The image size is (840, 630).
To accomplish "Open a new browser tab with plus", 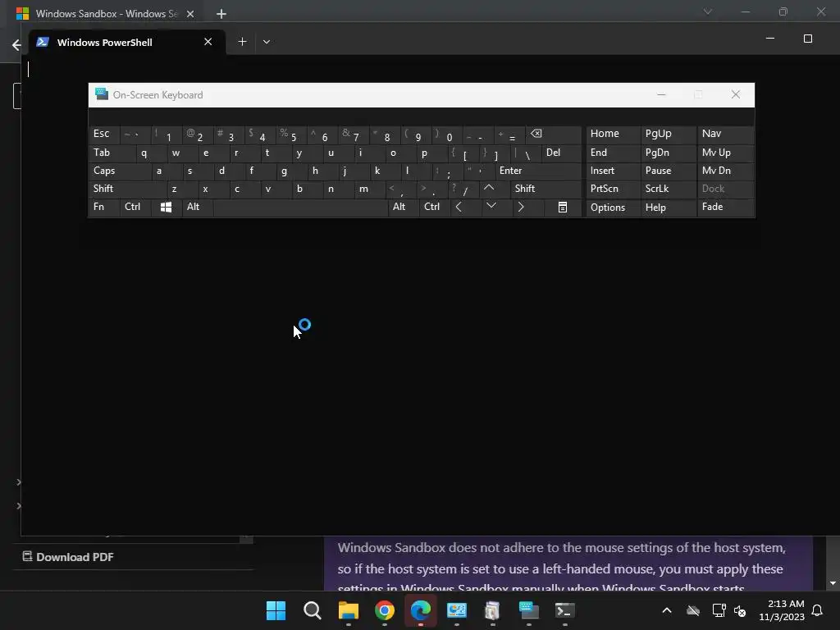I will click(x=221, y=14).
